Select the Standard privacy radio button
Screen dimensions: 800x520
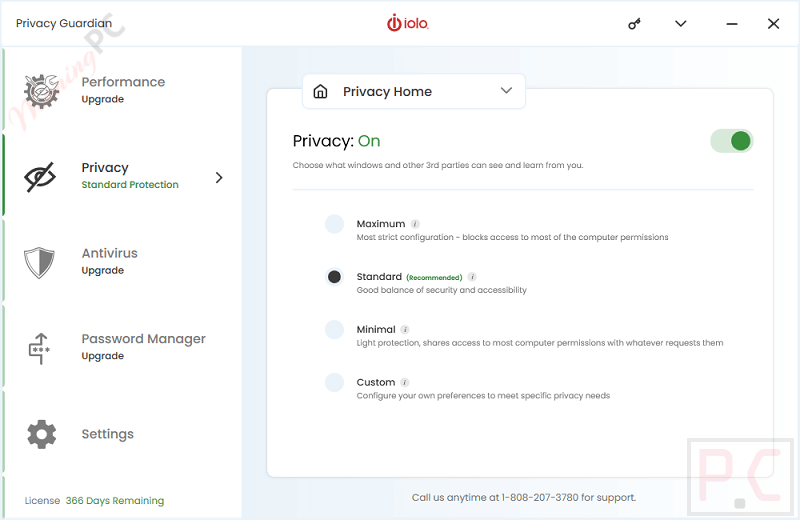[335, 277]
